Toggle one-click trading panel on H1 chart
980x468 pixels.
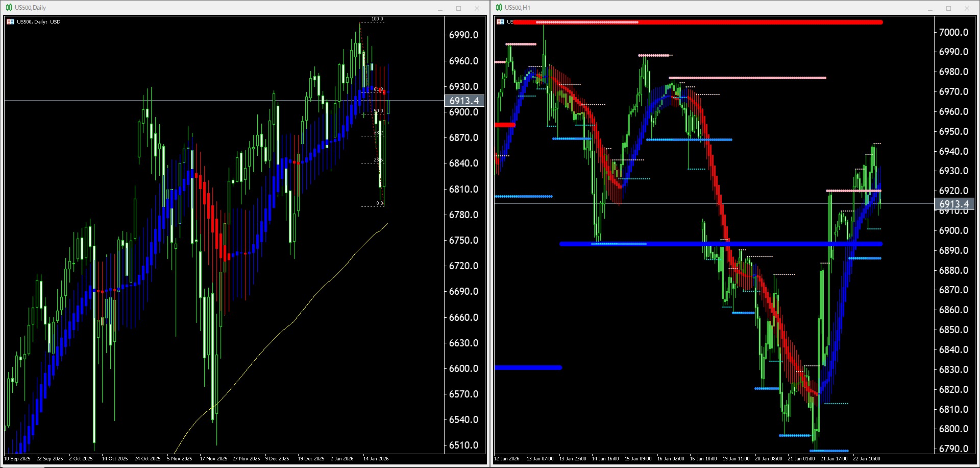click(x=501, y=22)
